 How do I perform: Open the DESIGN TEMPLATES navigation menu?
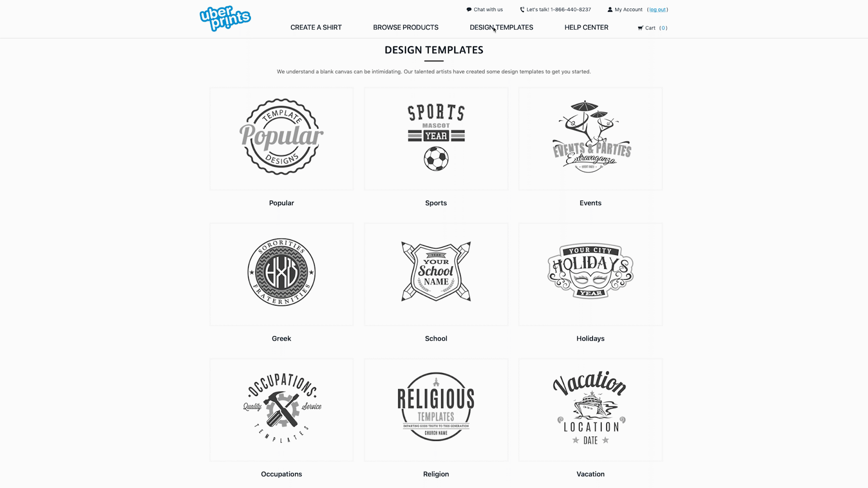[501, 28]
